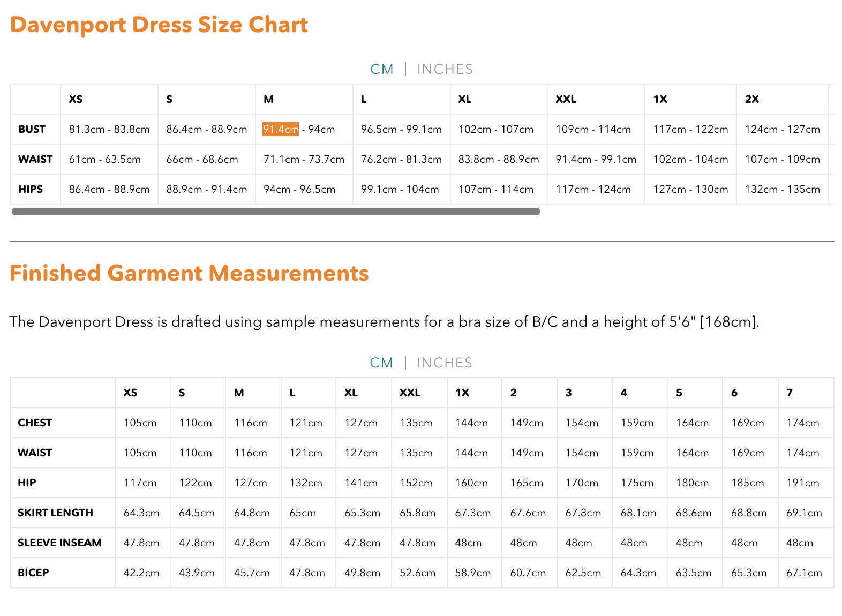Click 2X hips cell 132cm - 135cm

pos(783,189)
